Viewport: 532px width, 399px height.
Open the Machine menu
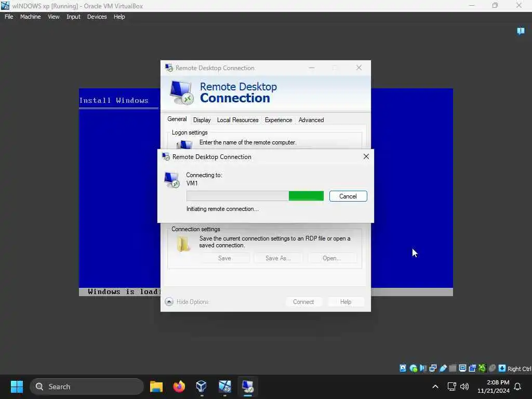coord(30,17)
